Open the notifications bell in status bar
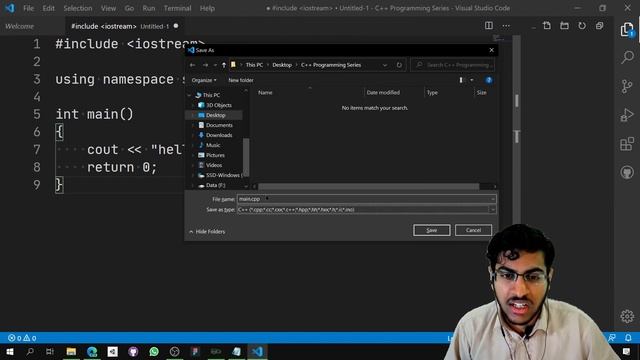Viewport: 640px width, 360px height. click(x=628, y=338)
